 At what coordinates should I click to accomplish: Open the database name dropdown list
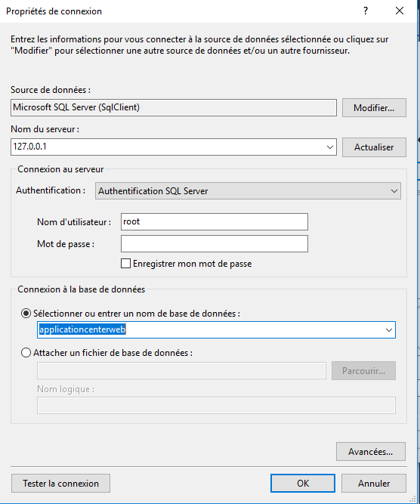pos(389,329)
